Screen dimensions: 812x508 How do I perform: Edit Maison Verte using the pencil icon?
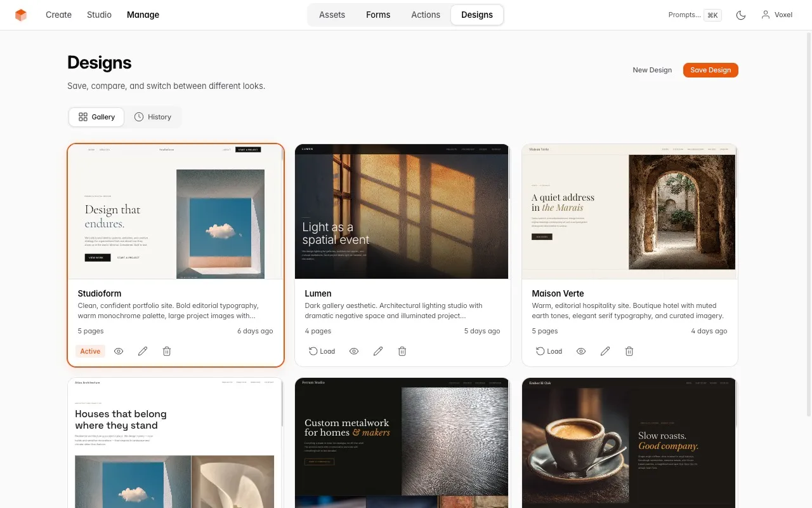click(605, 351)
